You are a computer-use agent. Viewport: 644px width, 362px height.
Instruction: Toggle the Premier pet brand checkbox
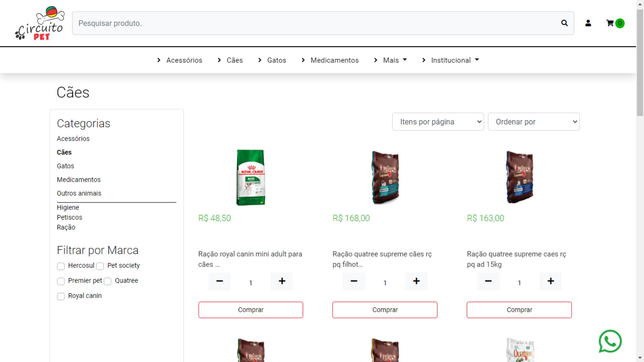point(61,281)
